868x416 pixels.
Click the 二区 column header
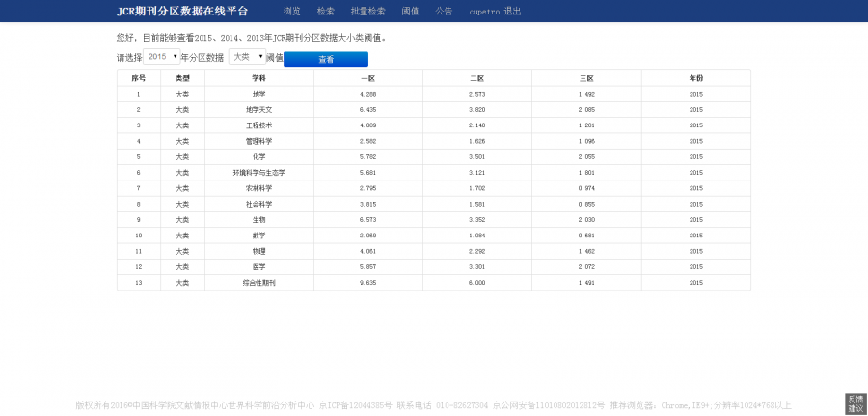point(477,78)
